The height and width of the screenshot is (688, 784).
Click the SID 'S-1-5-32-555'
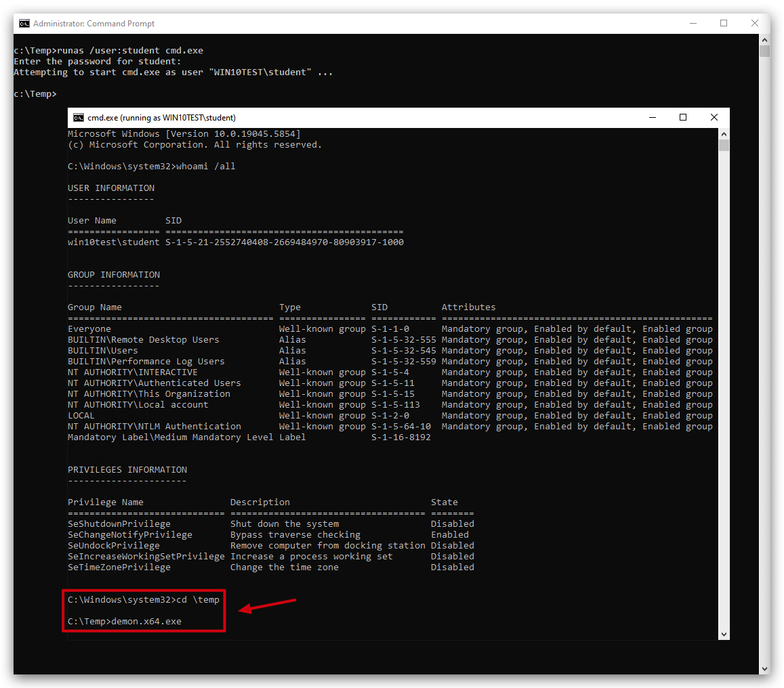tap(403, 340)
